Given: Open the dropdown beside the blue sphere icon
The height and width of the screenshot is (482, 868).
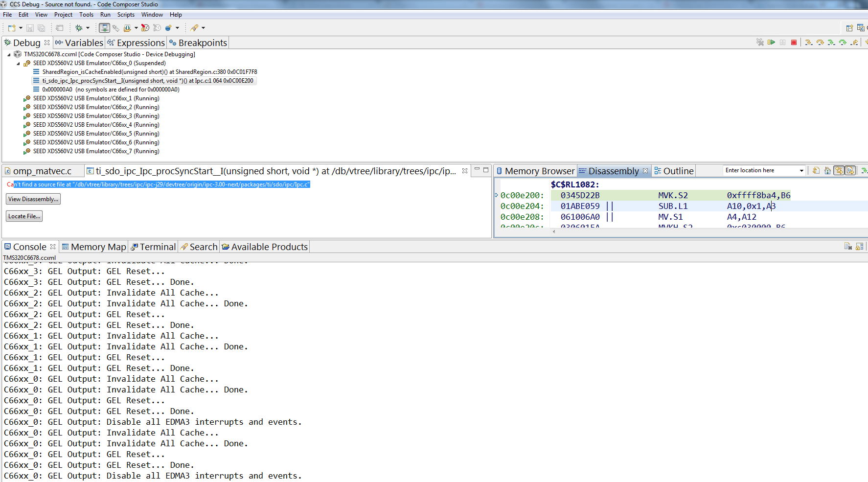Looking at the screenshot, I should click(x=177, y=28).
